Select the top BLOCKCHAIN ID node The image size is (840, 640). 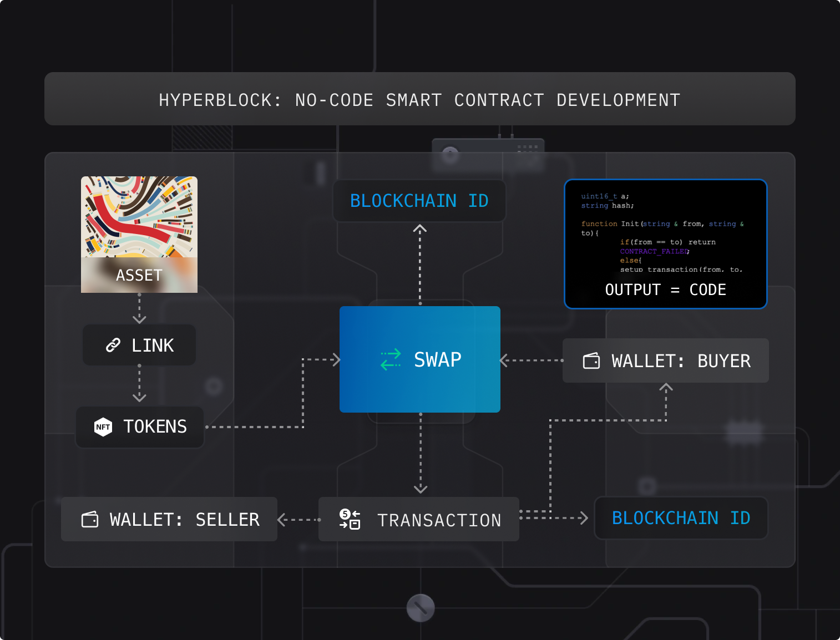[419, 201]
